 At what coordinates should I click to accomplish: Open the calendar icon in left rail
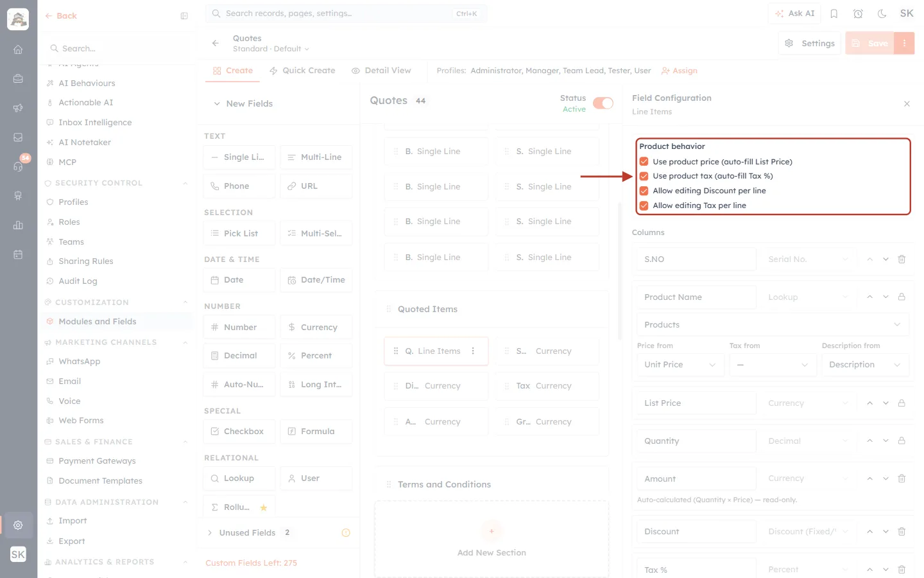pyautogui.click(x=18, y=254)
